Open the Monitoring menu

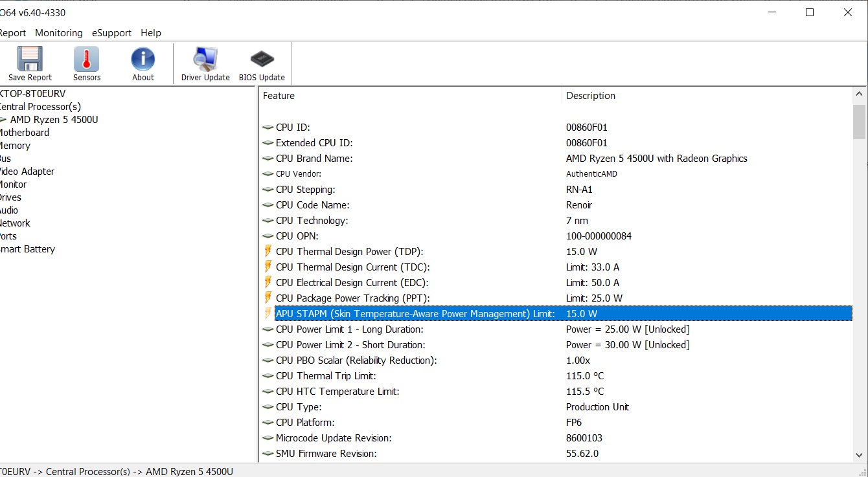pos(59,33)
